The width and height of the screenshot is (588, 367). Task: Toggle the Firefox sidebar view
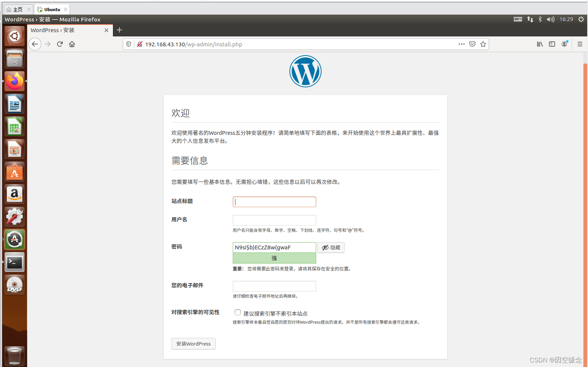[x=552, y=44]
